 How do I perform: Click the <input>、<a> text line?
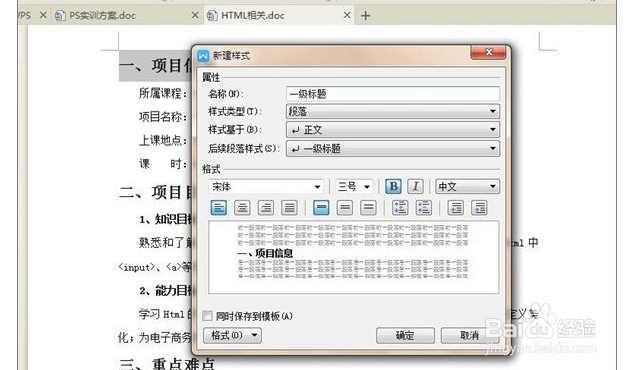(x=155, y=266)
